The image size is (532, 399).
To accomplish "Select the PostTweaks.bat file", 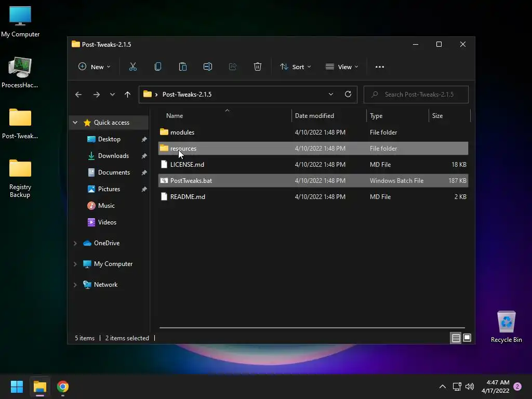I will click(x=313, y=180).
